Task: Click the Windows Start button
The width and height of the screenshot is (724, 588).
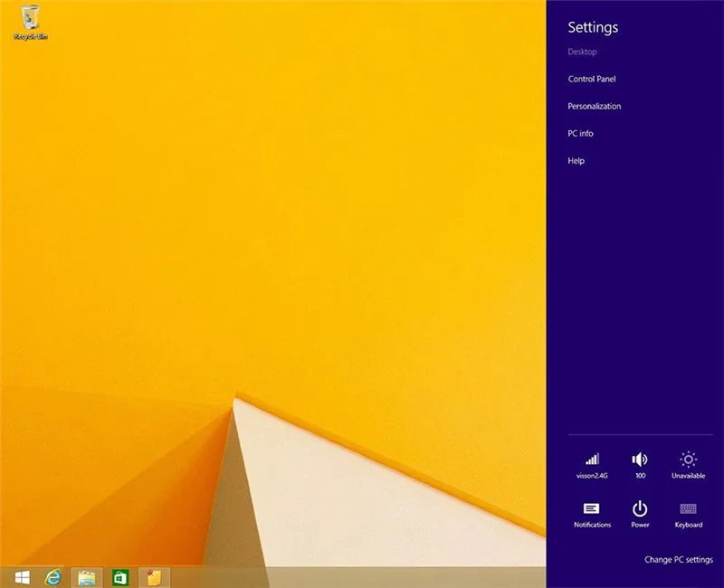Action: (22, 577)
